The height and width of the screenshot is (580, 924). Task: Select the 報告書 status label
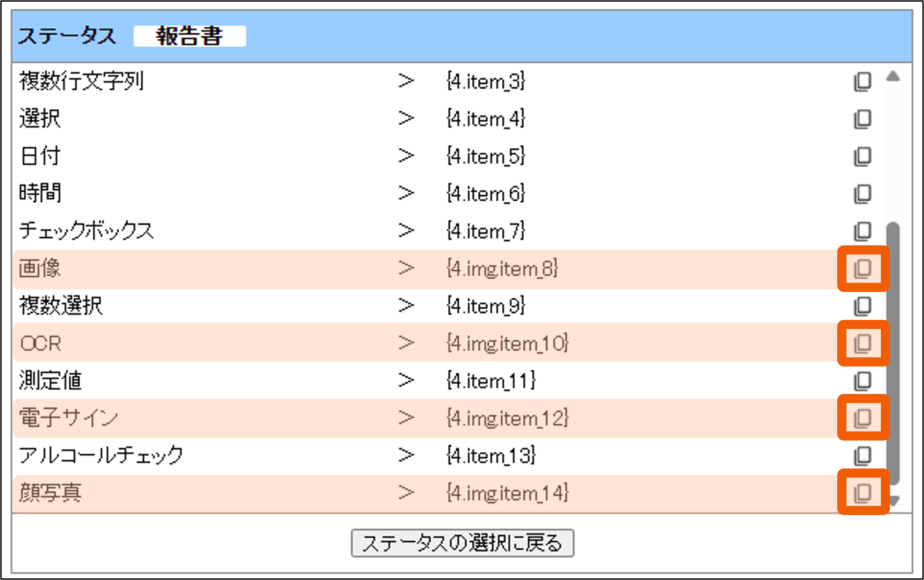coord(190,36)
